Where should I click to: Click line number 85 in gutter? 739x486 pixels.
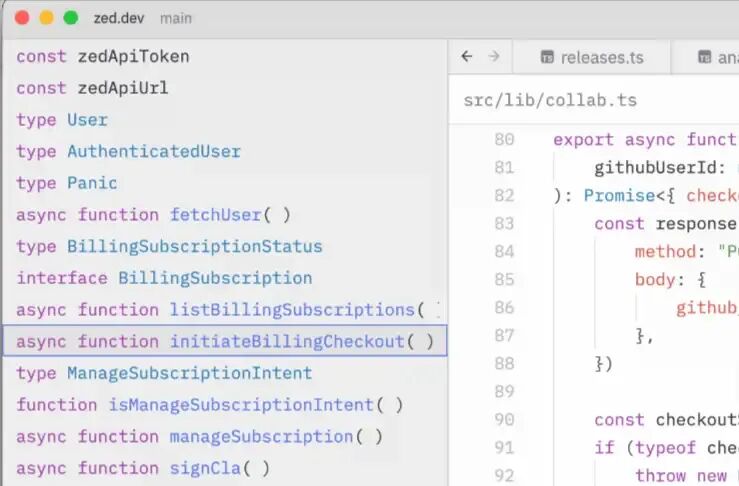pyautogui.click(x=504, y=280)
